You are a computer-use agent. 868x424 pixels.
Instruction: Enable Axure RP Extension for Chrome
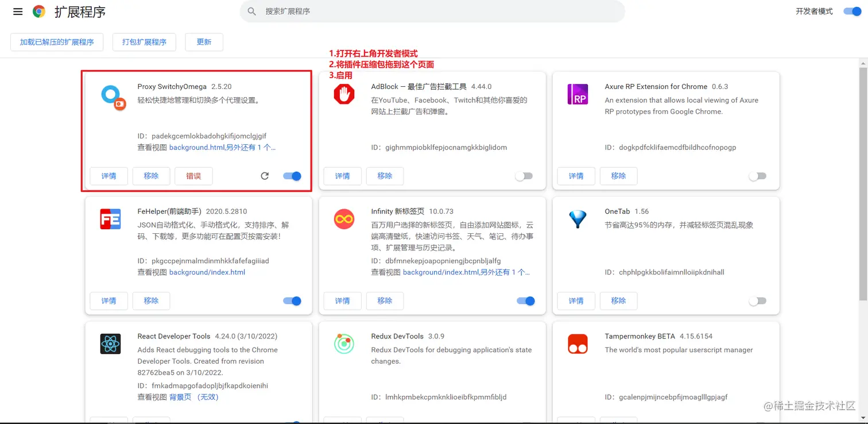point(757,176)
